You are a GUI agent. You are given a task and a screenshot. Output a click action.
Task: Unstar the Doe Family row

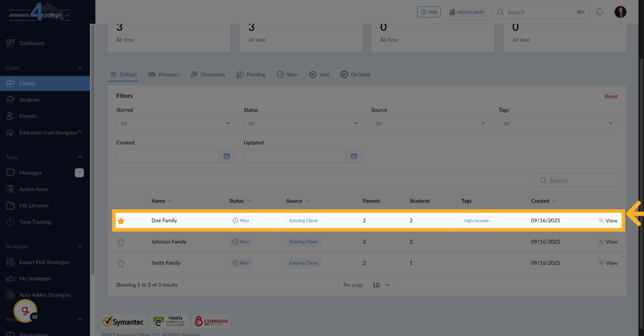pyautogui.click(x=121, y=220)
